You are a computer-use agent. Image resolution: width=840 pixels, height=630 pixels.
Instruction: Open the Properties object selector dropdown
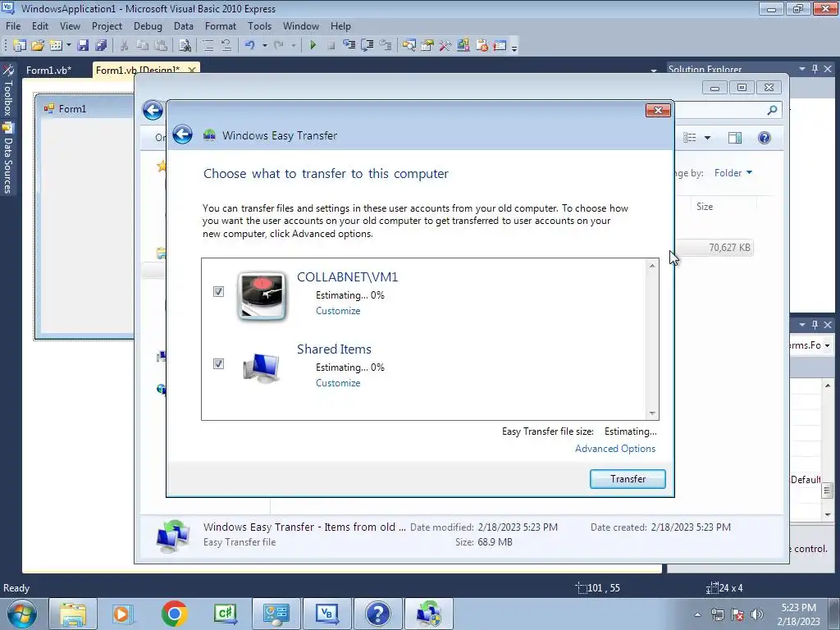coord(827,345)
